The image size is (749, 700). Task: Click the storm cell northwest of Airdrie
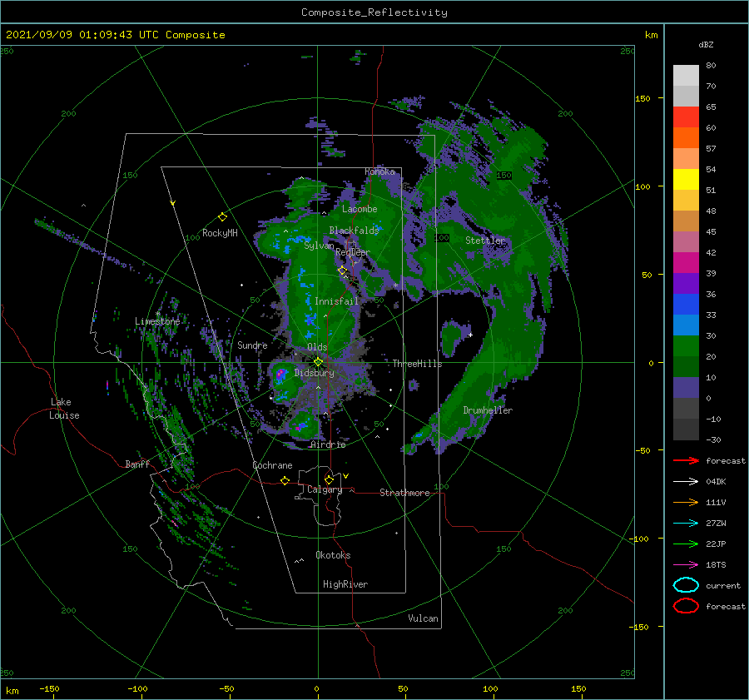pos(302,425)
